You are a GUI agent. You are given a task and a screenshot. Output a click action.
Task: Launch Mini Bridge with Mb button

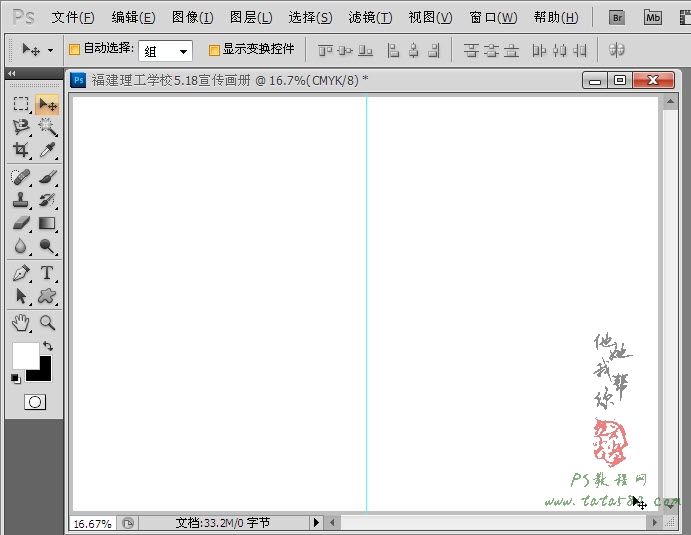coord(653,18)
